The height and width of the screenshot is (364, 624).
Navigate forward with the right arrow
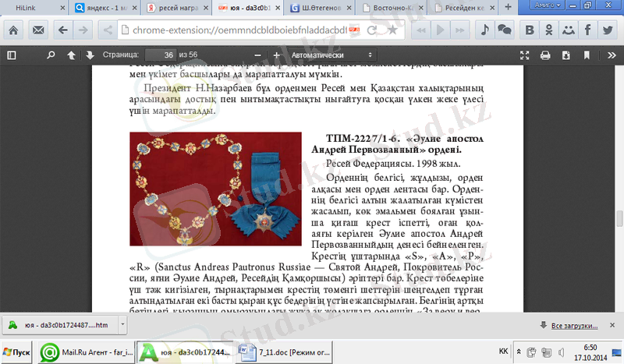83,30
